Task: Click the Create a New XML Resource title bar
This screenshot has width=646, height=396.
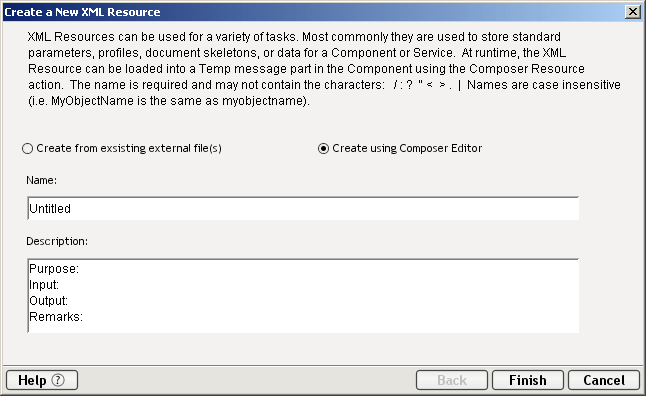Action: tap(313, 12)
